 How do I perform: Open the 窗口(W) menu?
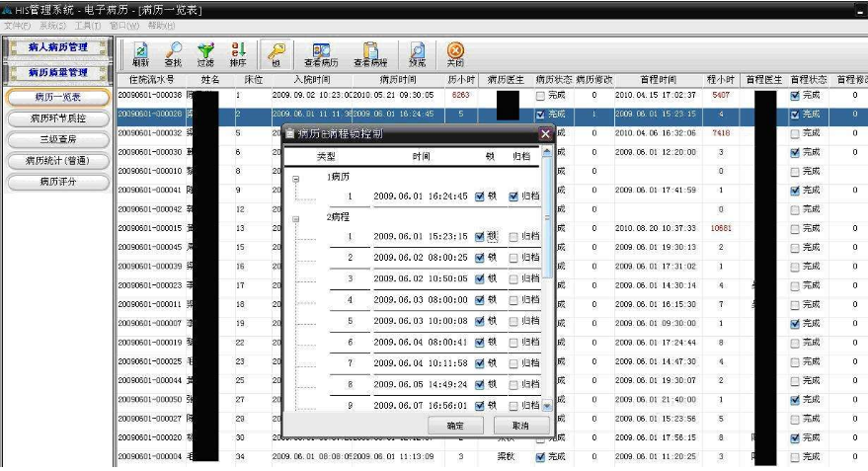(124, 26)
